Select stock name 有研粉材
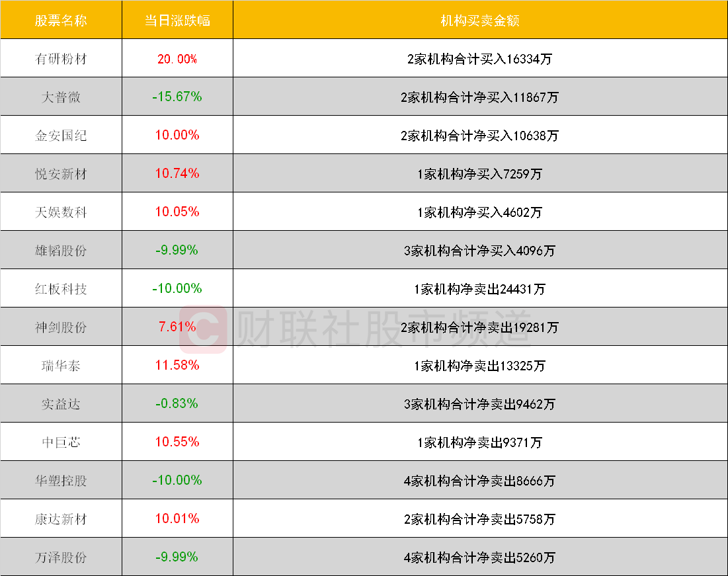 click(x=61, y=59)
